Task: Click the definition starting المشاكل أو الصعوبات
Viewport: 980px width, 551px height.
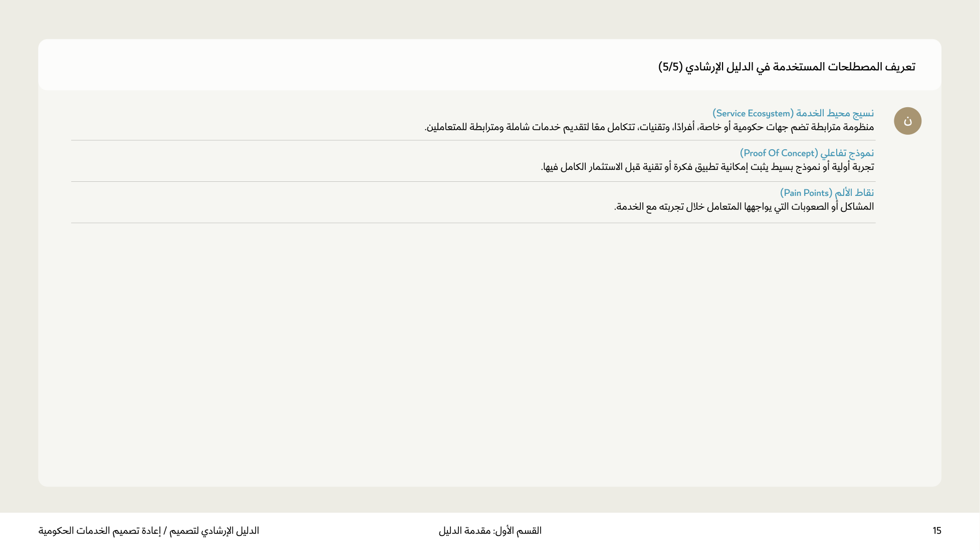Action: (744, 206)
